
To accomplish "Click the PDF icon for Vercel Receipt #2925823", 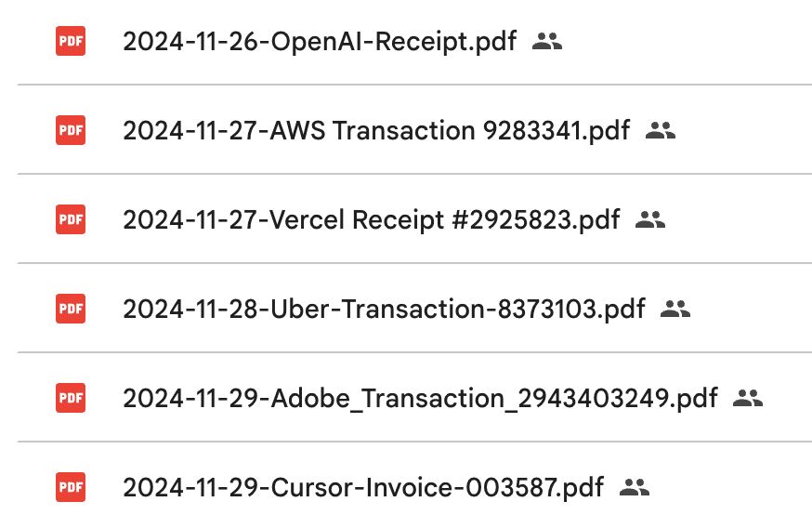I will pyautogui.click(x=71, y=219).
